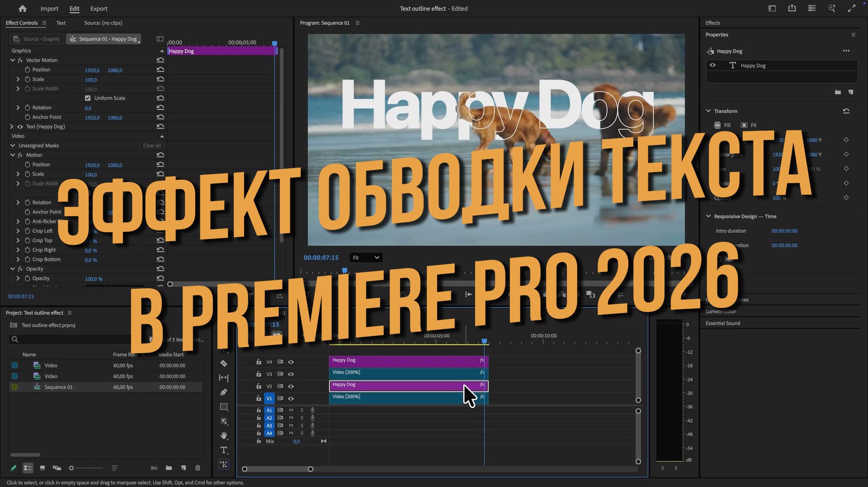Viewport: 868px width, 487px height.
Task: Toggle the Uniform Scale checkbox
Action: coord(88,98)
